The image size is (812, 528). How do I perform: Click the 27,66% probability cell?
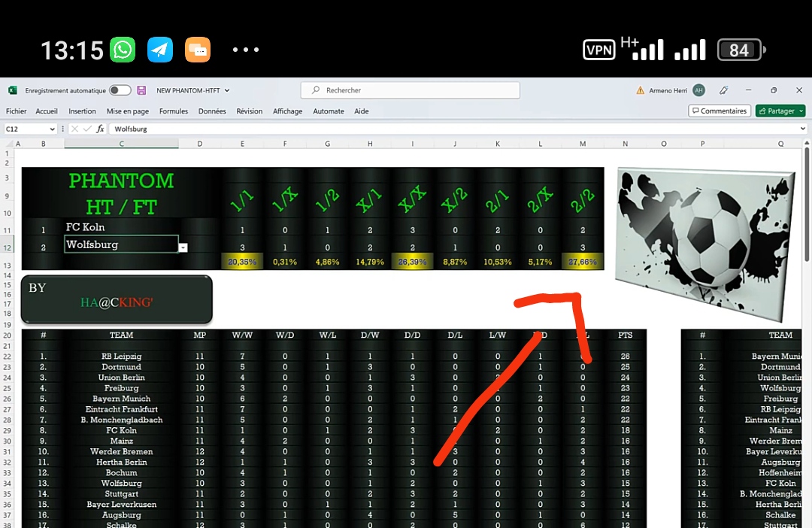pyautogui.click(x=583, y=262)
